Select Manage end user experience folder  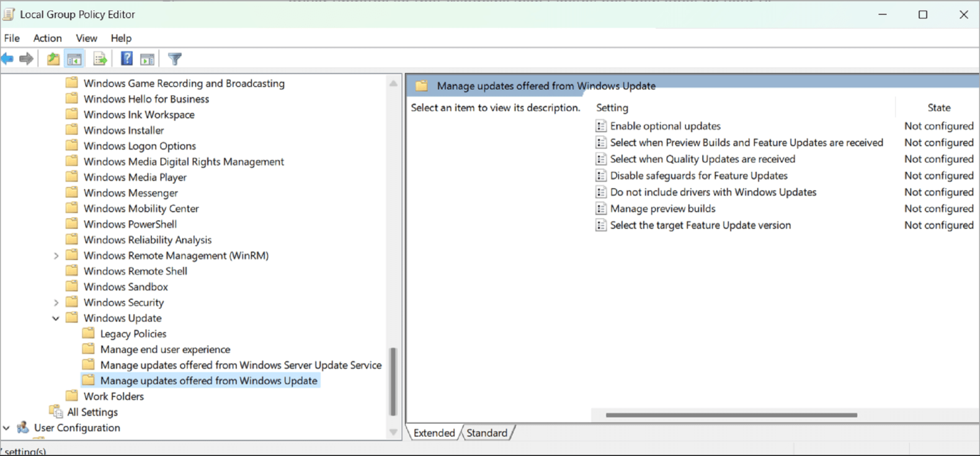pyautogui.click(x=165, y=349)
